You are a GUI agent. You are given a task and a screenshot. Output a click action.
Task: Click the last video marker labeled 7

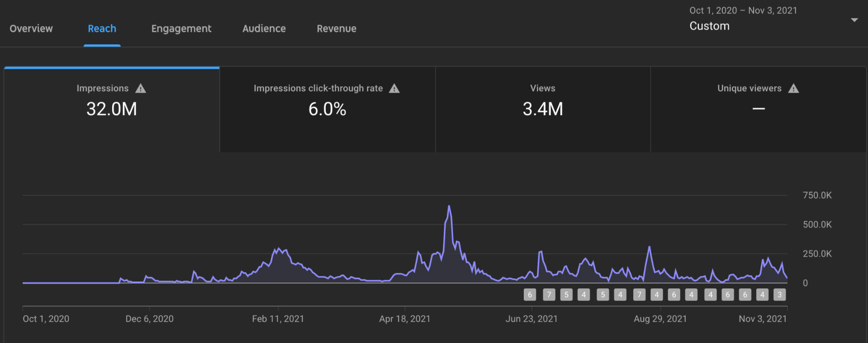(639, 295)
